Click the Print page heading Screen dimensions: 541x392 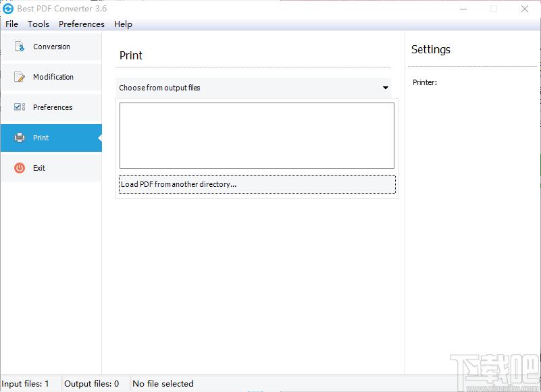(x=131, y=55)
